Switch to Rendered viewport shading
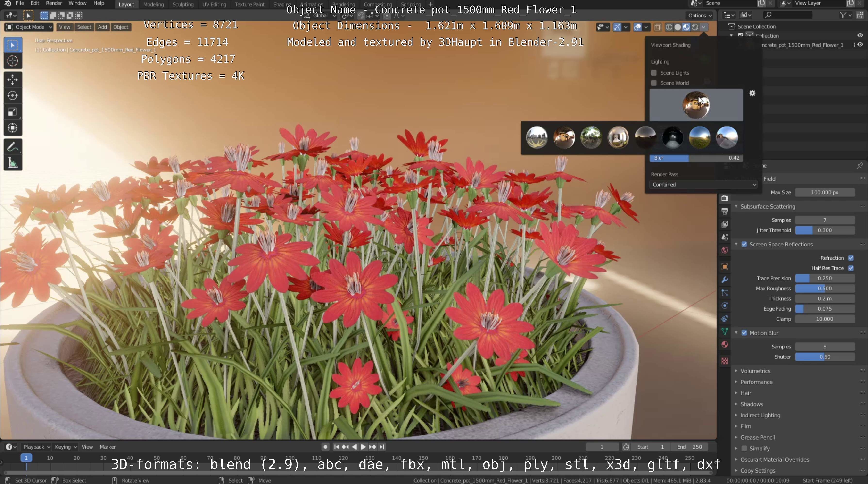This screenshot has height=484, width=868. [695, 27]
